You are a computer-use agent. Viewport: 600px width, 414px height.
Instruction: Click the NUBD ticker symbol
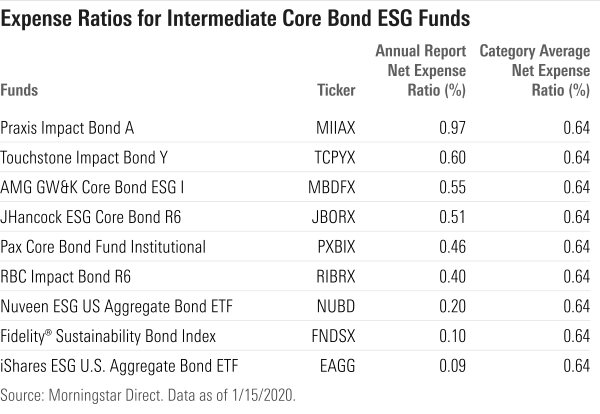pyautogui.click(x=337, y=305)
